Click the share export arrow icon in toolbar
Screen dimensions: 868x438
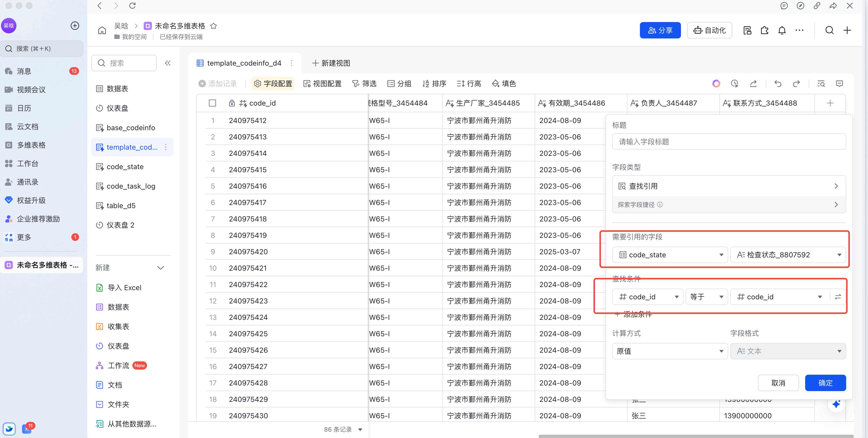(753, 84)
